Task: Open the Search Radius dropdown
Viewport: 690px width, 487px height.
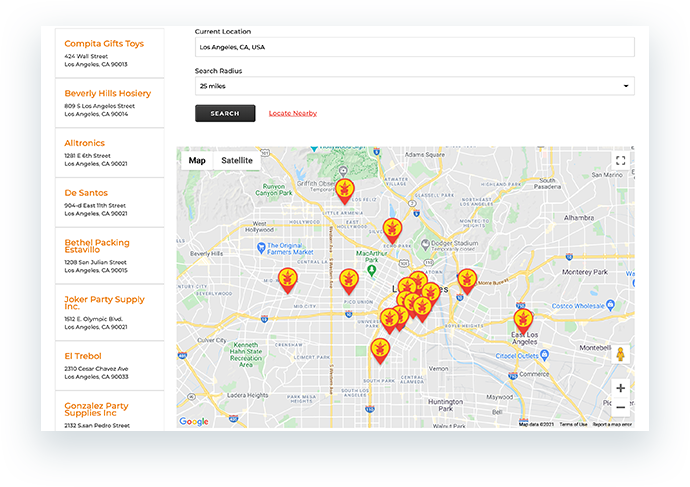Action: (414, 87)
